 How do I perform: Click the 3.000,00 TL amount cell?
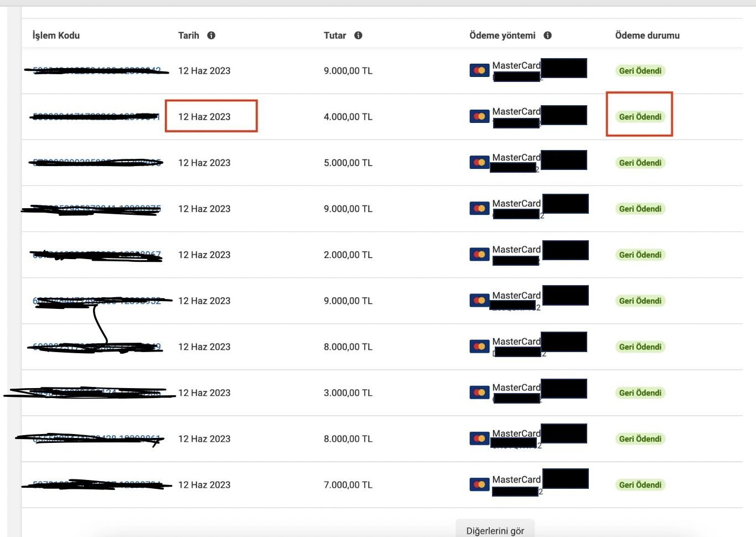tap(348, 393)
